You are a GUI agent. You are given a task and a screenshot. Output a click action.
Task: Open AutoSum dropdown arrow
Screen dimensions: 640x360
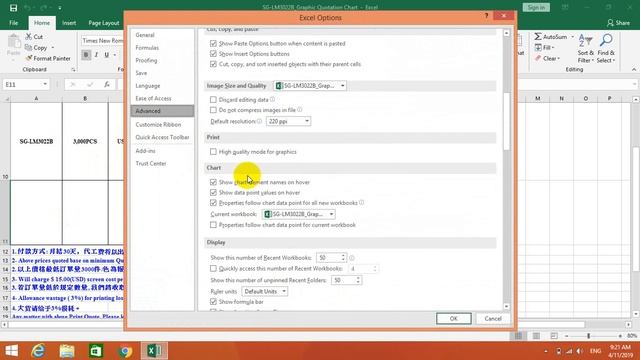(x=572, y=37)
